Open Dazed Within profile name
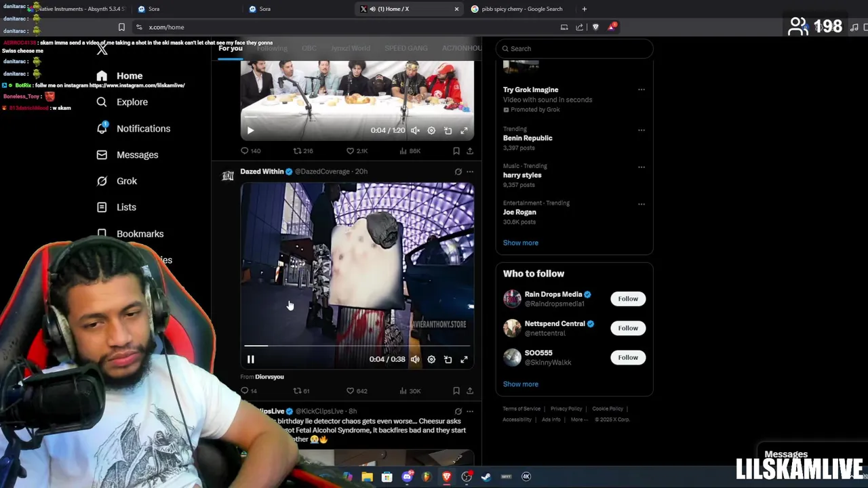This screenshot has height=488, width=868. [262, 171]
